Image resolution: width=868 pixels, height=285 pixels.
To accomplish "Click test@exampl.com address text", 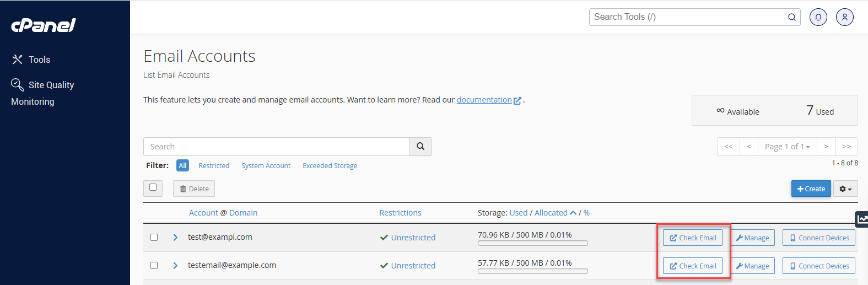I will [220, 237].
